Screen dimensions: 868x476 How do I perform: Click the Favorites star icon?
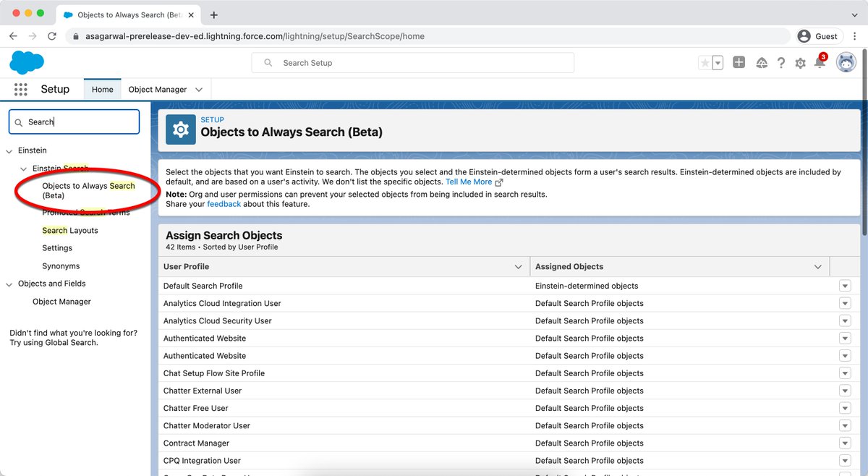[x=705, y=63]
